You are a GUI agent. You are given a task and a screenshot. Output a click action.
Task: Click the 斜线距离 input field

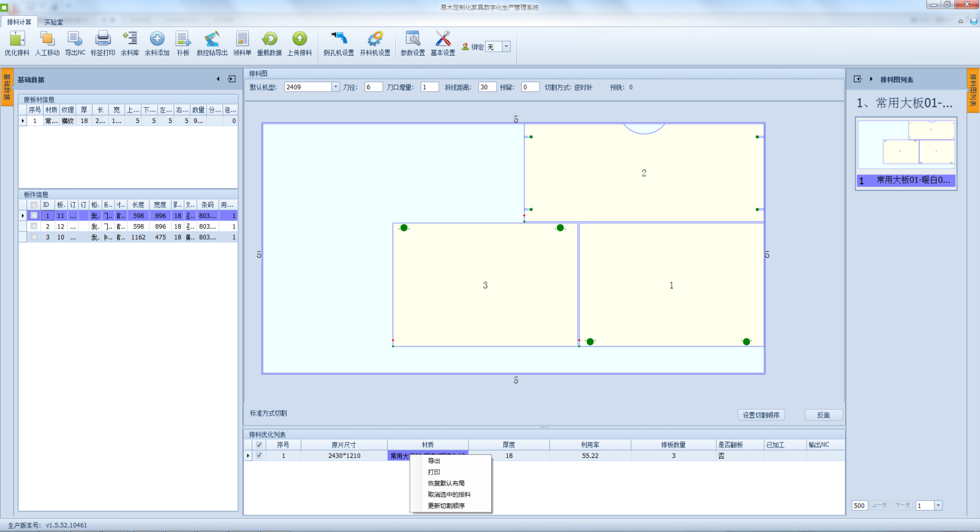pos(487,87)
